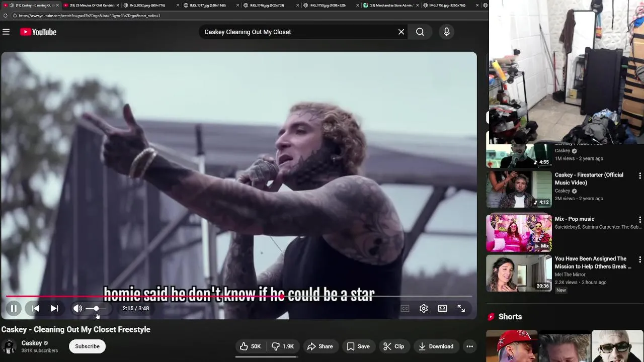Image resolution: width=644 pixels, height=362 pixels.
Task: Dislike the video showing 1.9K
Action: point(283,346)
